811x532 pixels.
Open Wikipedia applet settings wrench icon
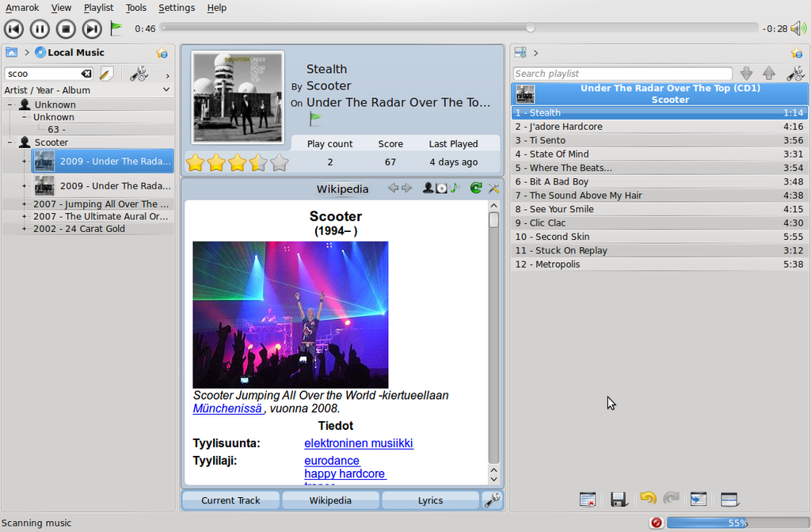click(493, 188)
